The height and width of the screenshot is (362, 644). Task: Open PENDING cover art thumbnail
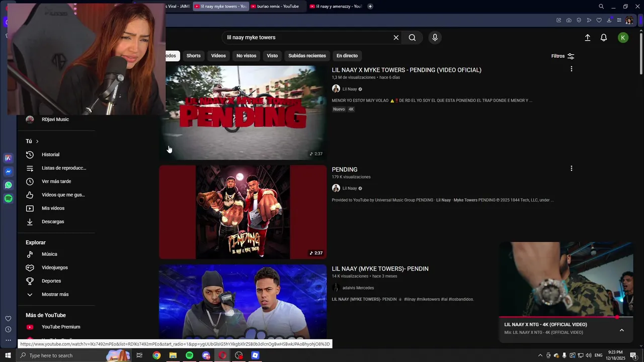pyautogui.click(x=243, y=212)
